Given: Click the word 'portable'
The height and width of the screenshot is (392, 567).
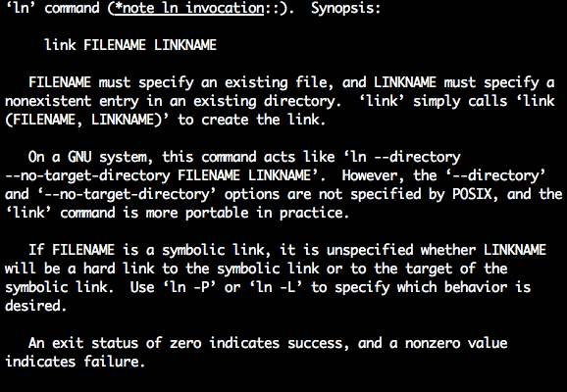Looking at the screenshot, I should [217, 214].
